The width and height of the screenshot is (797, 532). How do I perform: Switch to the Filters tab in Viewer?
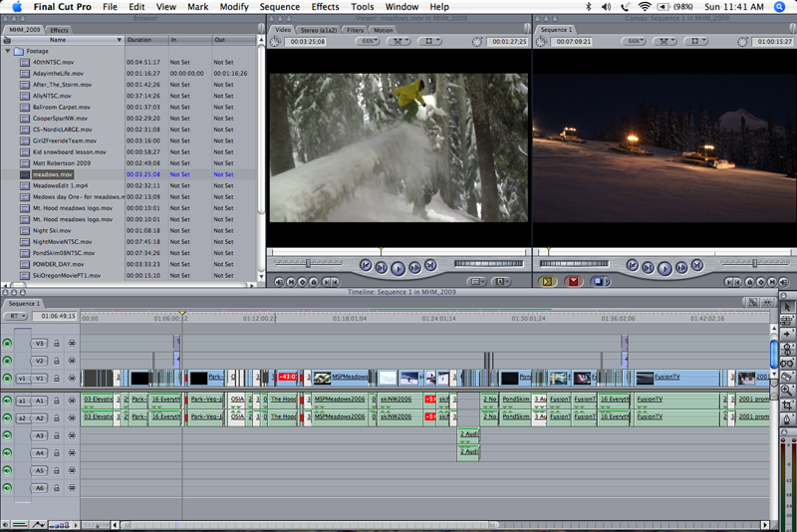[355, 30]
